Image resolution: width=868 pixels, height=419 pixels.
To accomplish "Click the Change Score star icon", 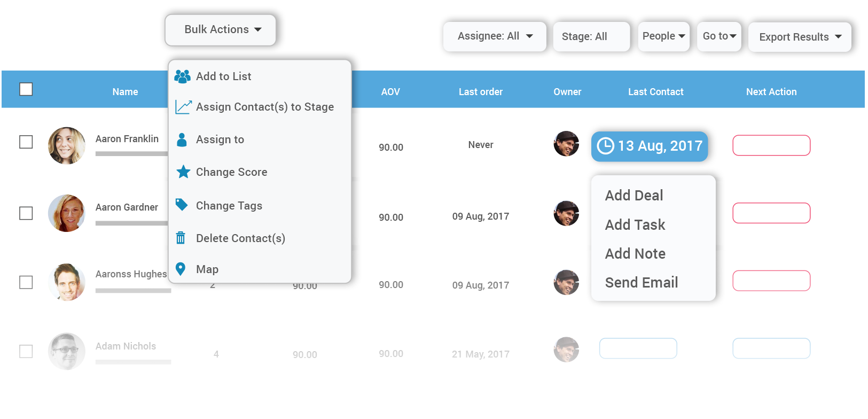I will click(x=183, y=172).
